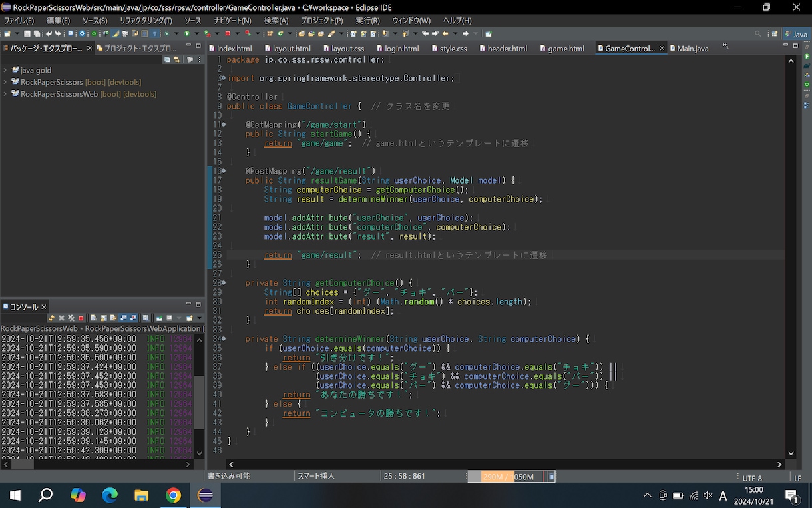Viewport: 812px width, 508px height.
Task: Open Windows Search from taskbar
Action: pyautogui.click(x=45, y=495)
